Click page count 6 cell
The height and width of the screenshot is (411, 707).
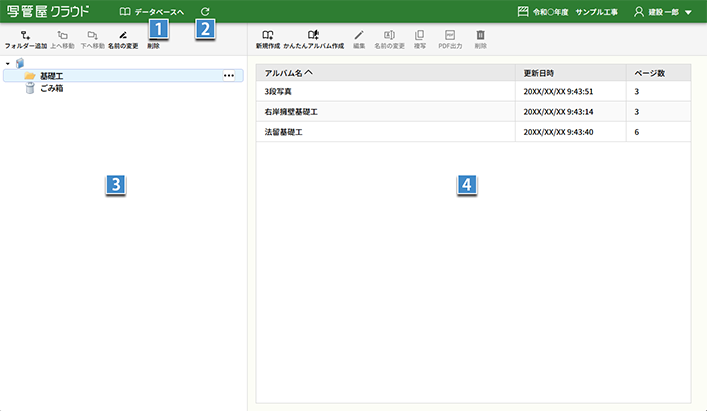pyautogui.click(x=659, y=132)
